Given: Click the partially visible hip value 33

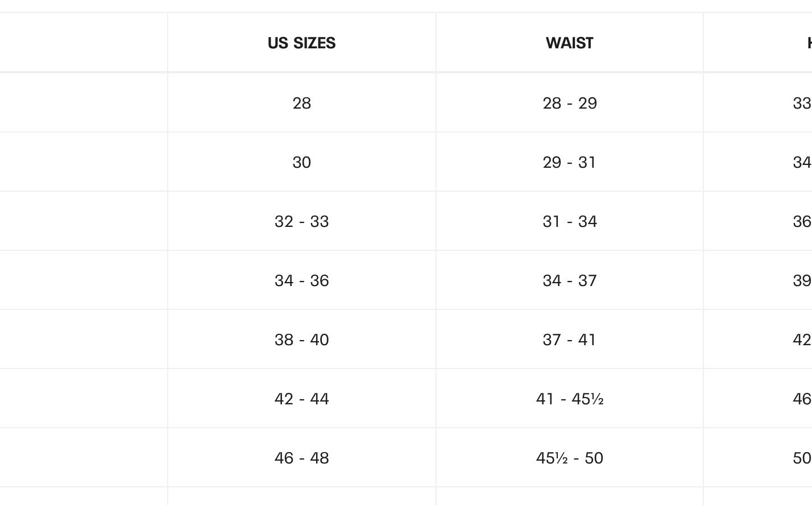Looking at the screenshot, I should tap(802, 103).
